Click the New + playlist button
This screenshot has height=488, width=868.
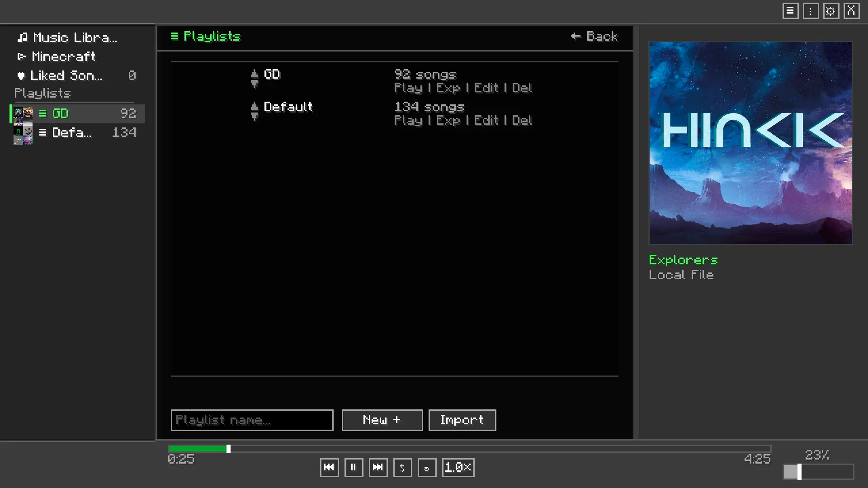click(382, 420)
